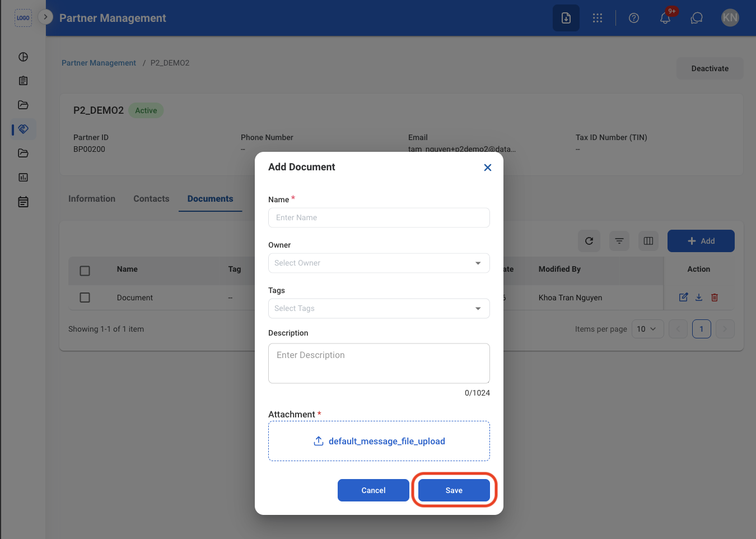Click the refresh icon above documents table

[x=589, y=241]
